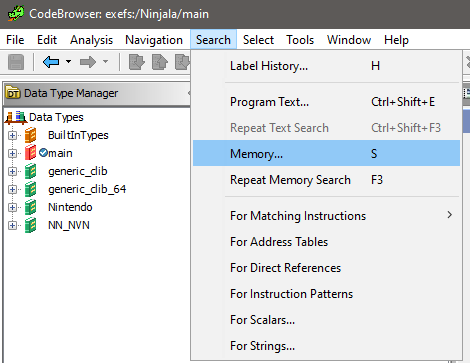Expand the BuiltInTypes tree node
The width and height of the screenshot is (470, 363).
(x=12, y=135)
